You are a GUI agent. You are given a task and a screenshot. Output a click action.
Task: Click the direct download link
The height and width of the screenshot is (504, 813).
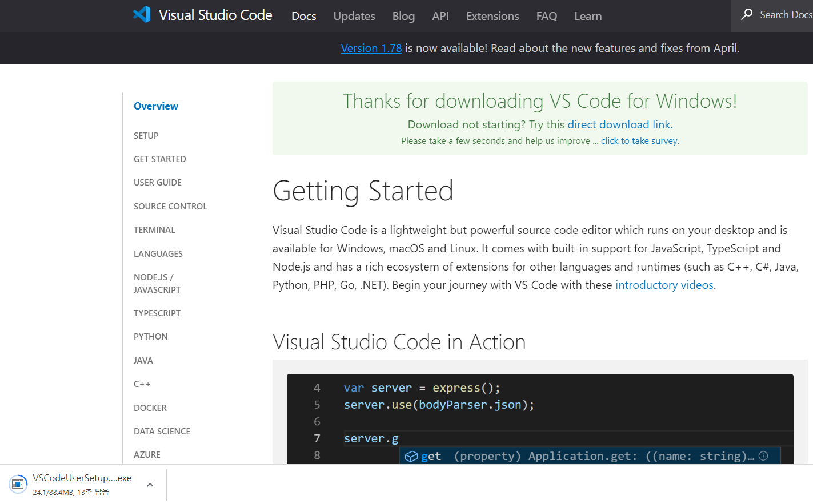tap(619, 124)
